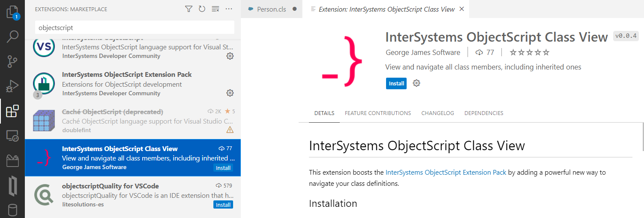The width and height of the screenshot is (644, 218).
Task: Select InterSystems ObjectScript Class View list entry
Action: (133, 157)
